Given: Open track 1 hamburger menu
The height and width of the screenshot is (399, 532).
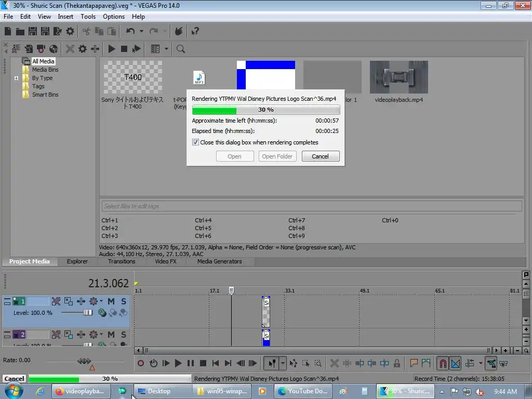Looking at the screenshot, I should pos(7,301).
